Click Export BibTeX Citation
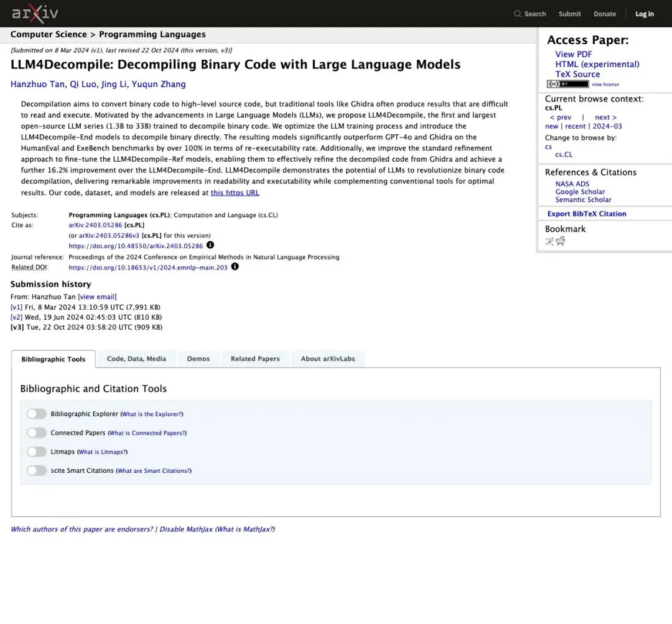This screenshot has width=672, height=624. pyautogui.click(x=587, y=214)
